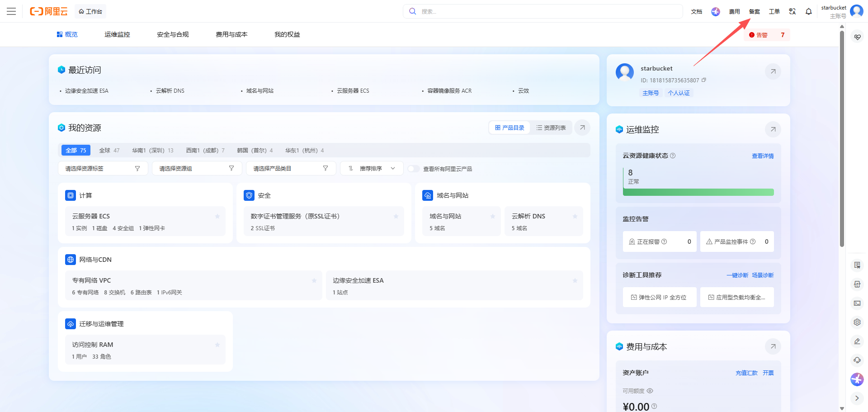Viewport: 868px width, 412px height.
Task: Open Cloud Shell icon in right sidebar
Action: coord(857,303)
